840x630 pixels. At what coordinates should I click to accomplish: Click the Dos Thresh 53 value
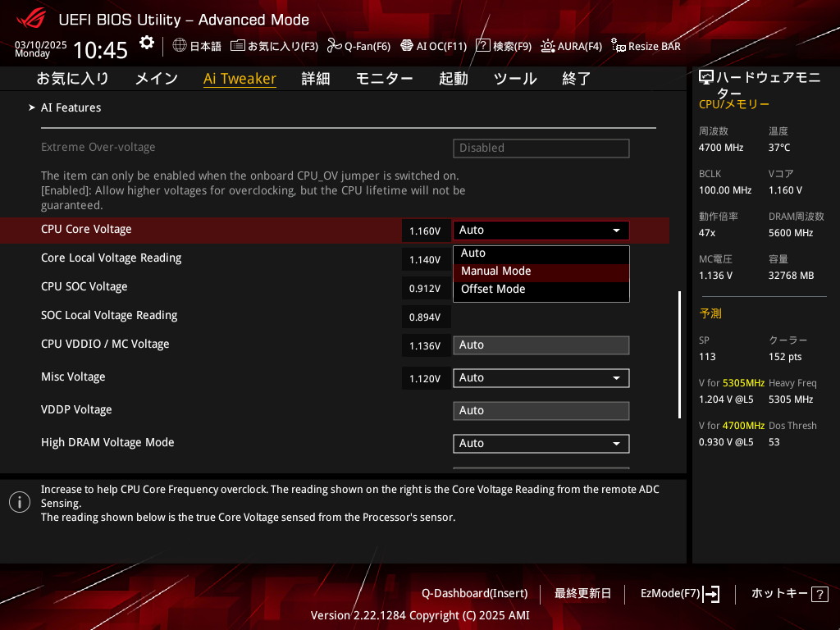(774, 442)
